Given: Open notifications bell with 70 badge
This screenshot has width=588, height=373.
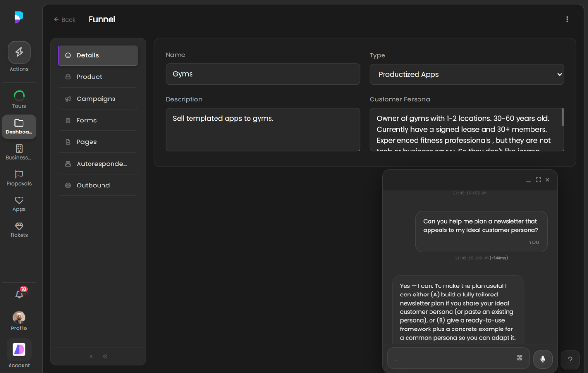Looking at the screenshot, I should [20, 294].
